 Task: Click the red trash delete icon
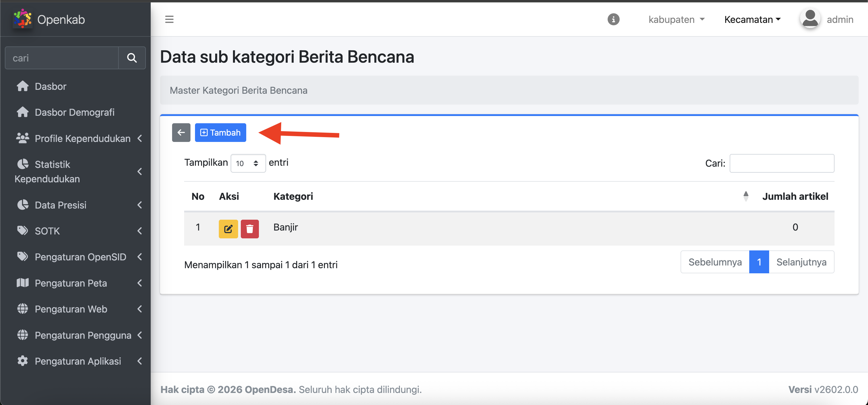250,229
